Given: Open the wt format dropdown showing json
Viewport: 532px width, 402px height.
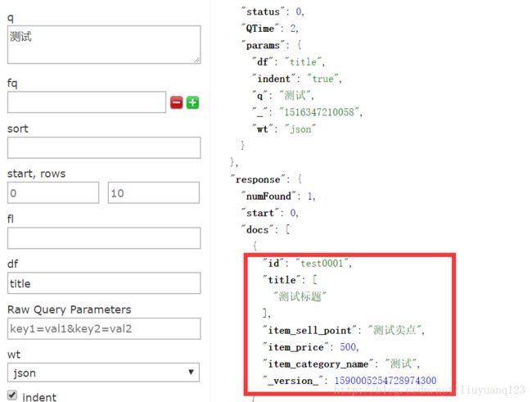Looking at the screenshot, I should click(x=103, y=373).
